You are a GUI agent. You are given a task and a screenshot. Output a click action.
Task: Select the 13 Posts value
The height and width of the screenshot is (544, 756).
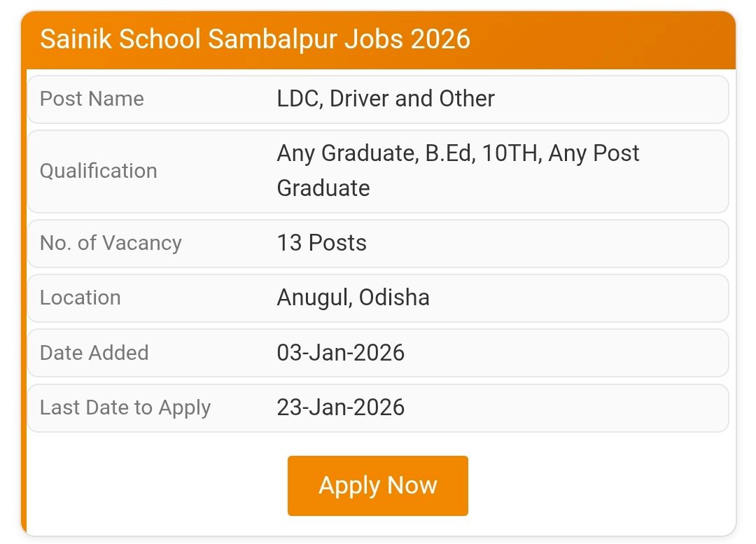pos(321,243)
